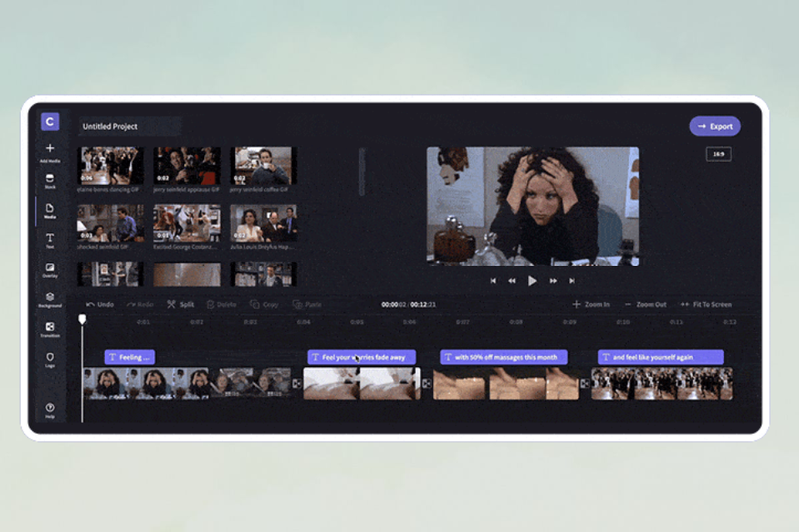Edit the Untitled Project name field

(x=130, y=126)
